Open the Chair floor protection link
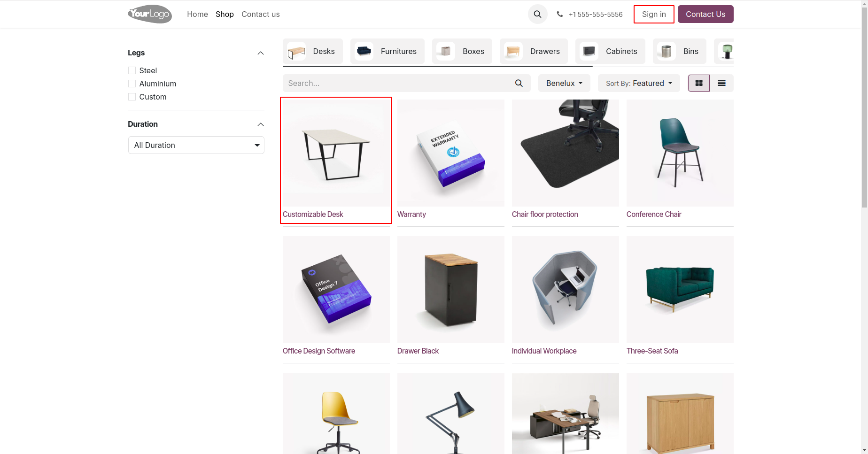 (x=545, y=214)
